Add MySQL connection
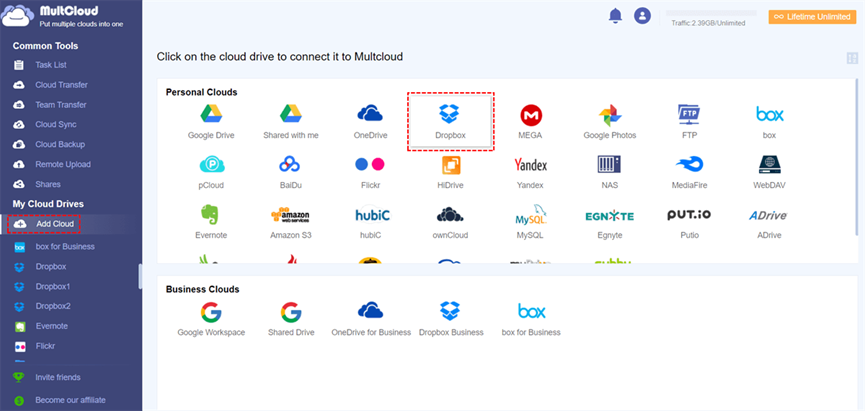The height and width of the screenshot is (411, 865). 530,222
